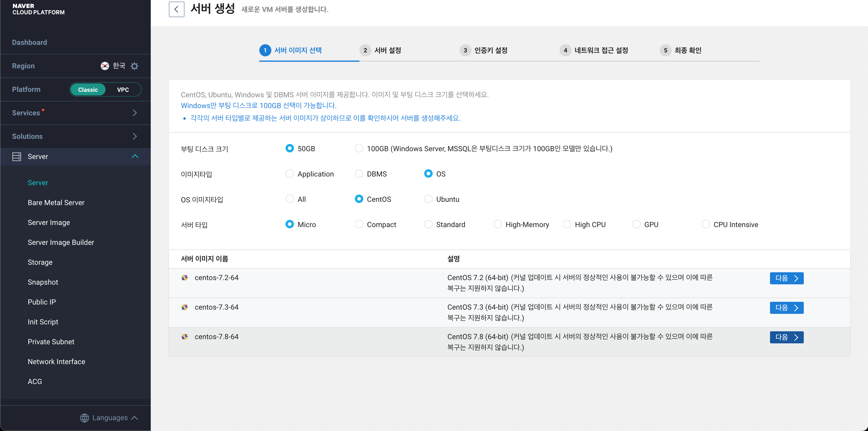
Task: Collapse the Server section chevron
Action: point(135,156)
